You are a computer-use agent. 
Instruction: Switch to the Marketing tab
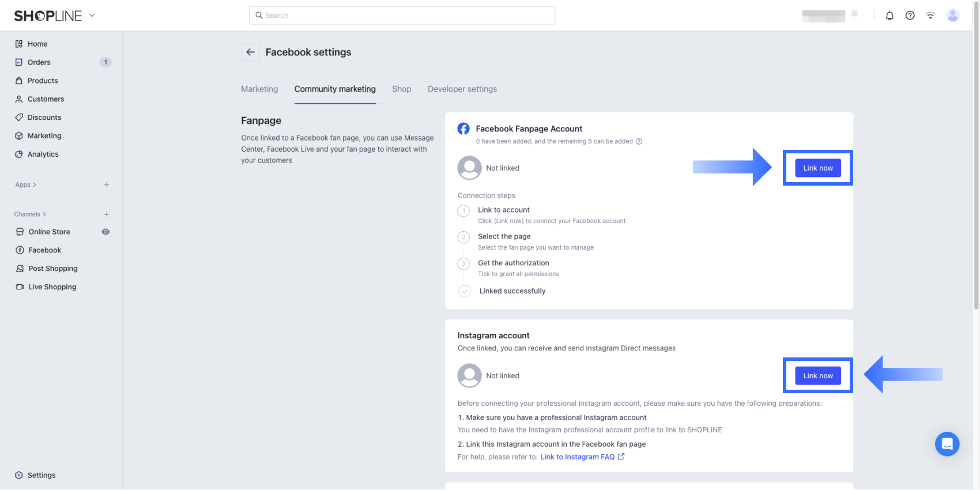(259, 89)
